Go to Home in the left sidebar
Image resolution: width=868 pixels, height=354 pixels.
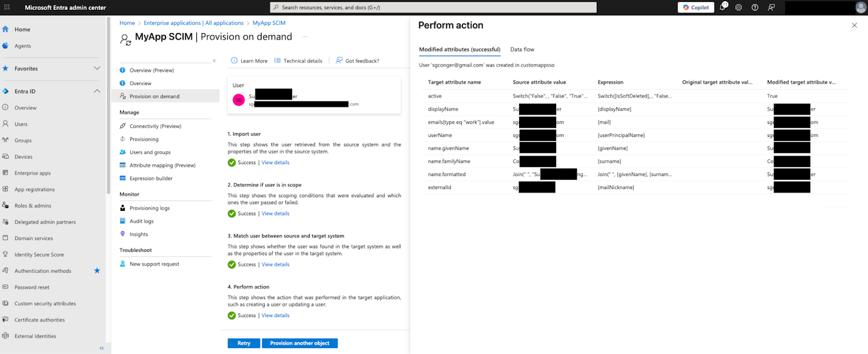coord(22,29)
